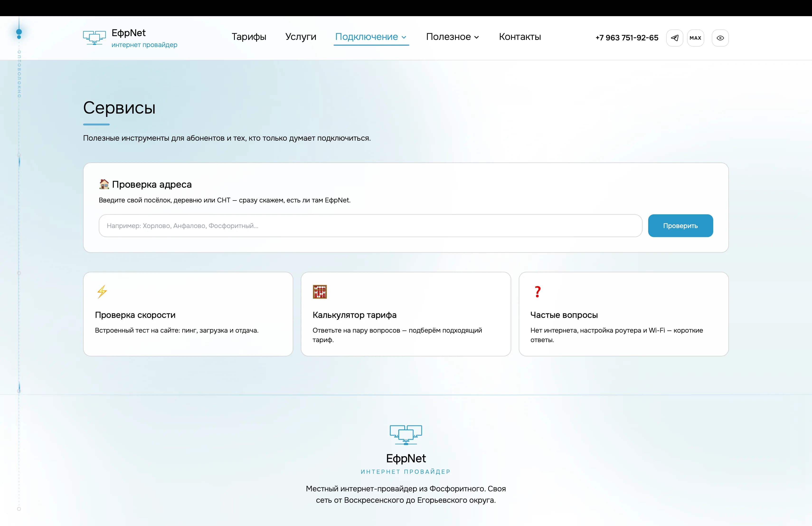Click the footer ИНТЕРНЕТ ПРОВАЙДЕР caption

[406, 471]
